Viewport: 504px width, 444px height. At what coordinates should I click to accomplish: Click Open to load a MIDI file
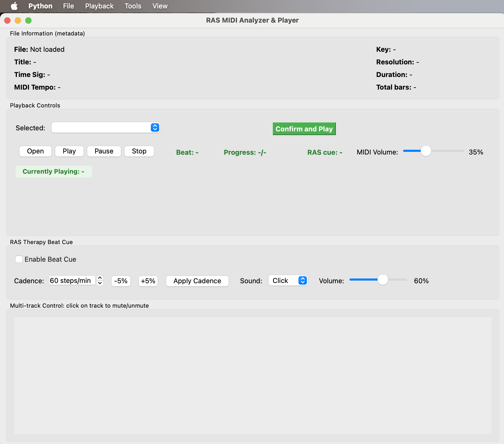point(35,151)
